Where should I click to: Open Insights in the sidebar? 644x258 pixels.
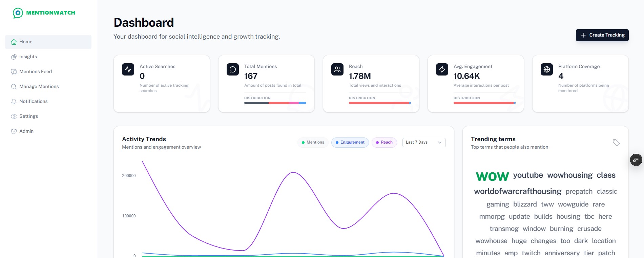28,57
